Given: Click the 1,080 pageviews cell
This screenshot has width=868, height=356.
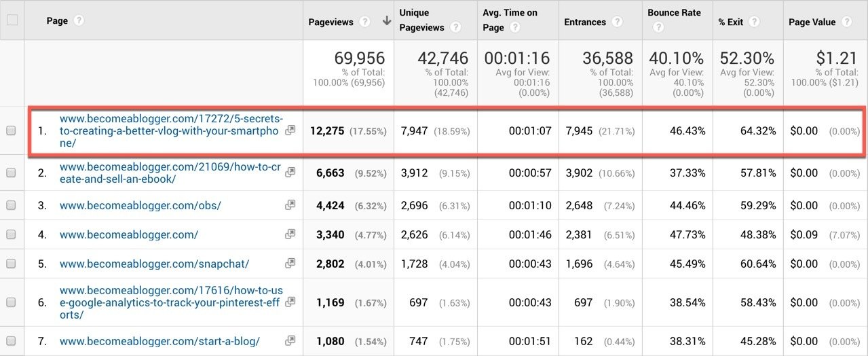Looking at the screenshot, I should 331,341.
